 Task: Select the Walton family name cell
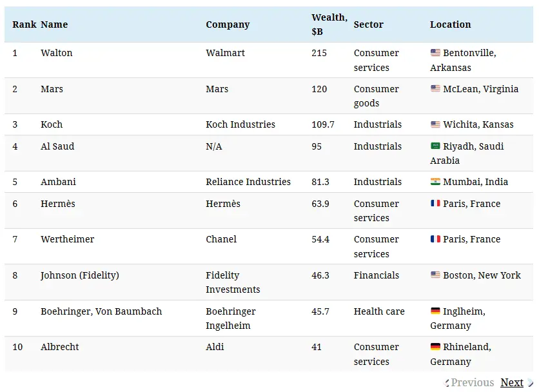57,53
